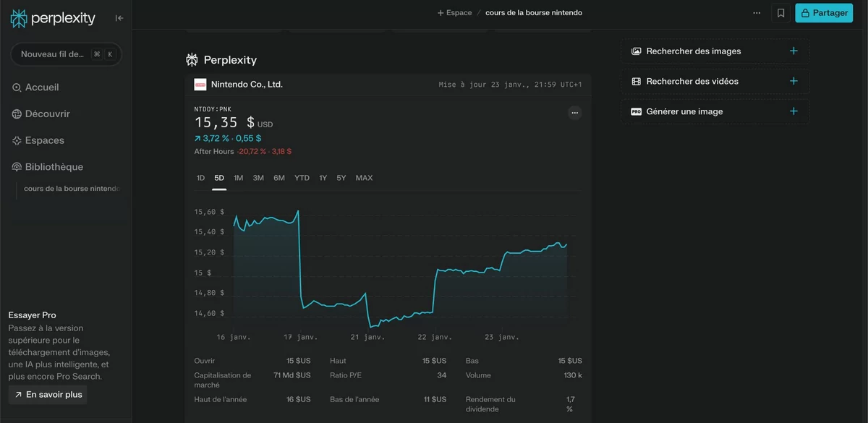Click Rechercher des images option

click(715, 51)
